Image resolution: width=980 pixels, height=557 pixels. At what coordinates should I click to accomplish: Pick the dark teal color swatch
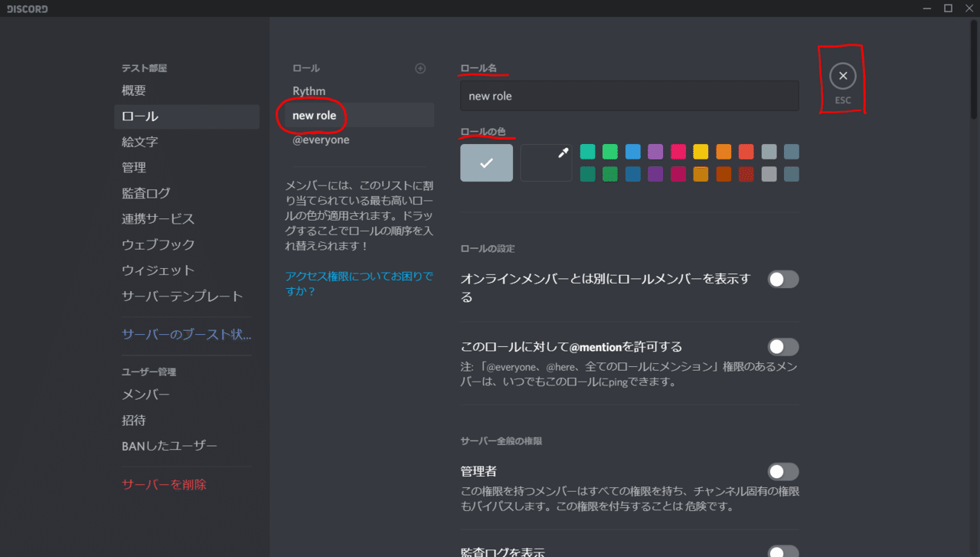coord(587,174)
